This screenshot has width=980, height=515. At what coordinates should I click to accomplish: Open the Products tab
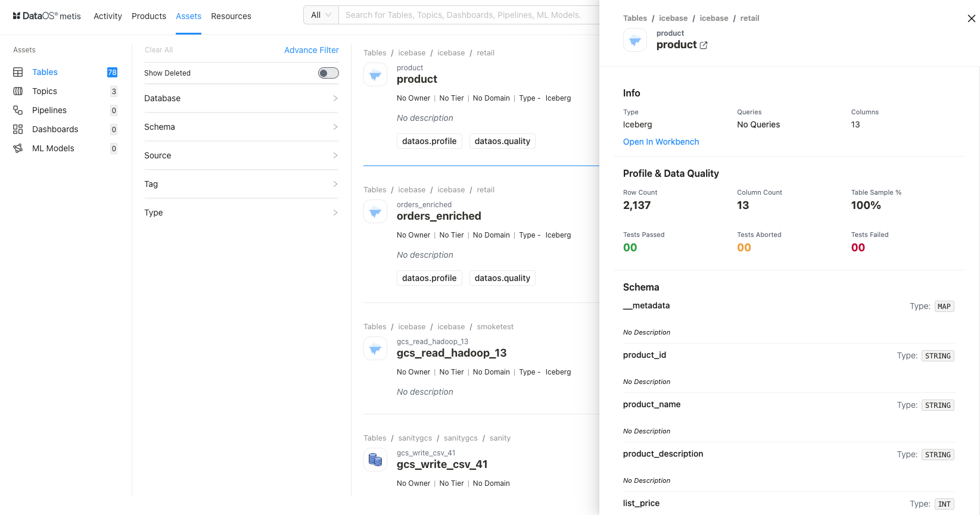point(149,16)
